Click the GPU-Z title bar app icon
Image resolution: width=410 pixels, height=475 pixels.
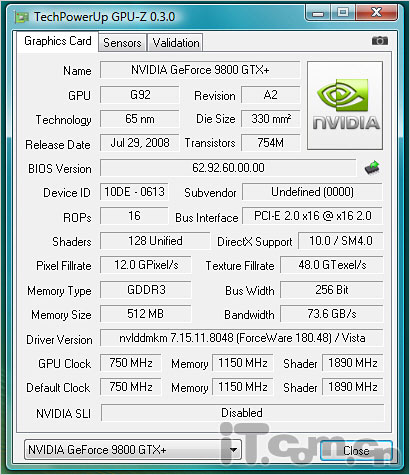click(x=22, y=17)
